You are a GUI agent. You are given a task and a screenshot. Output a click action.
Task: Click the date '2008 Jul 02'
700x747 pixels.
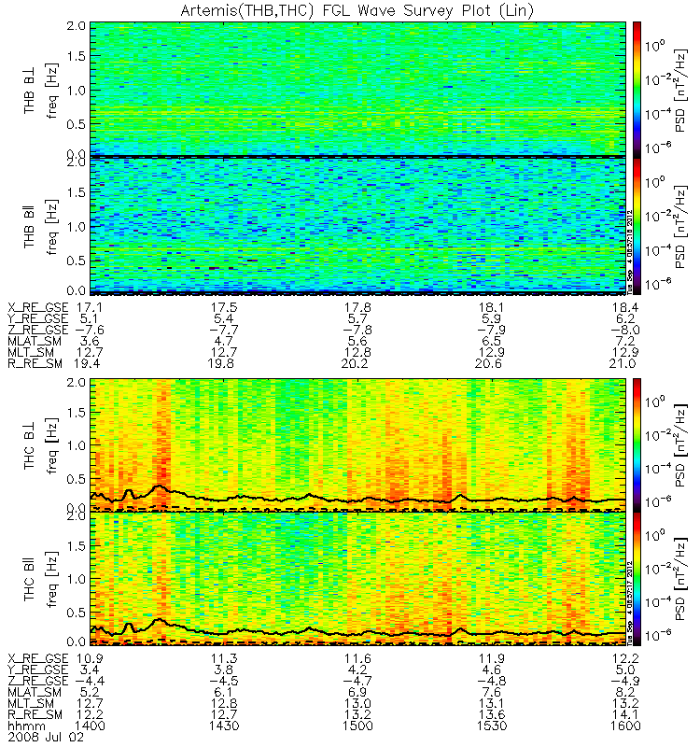click(46, 738)
